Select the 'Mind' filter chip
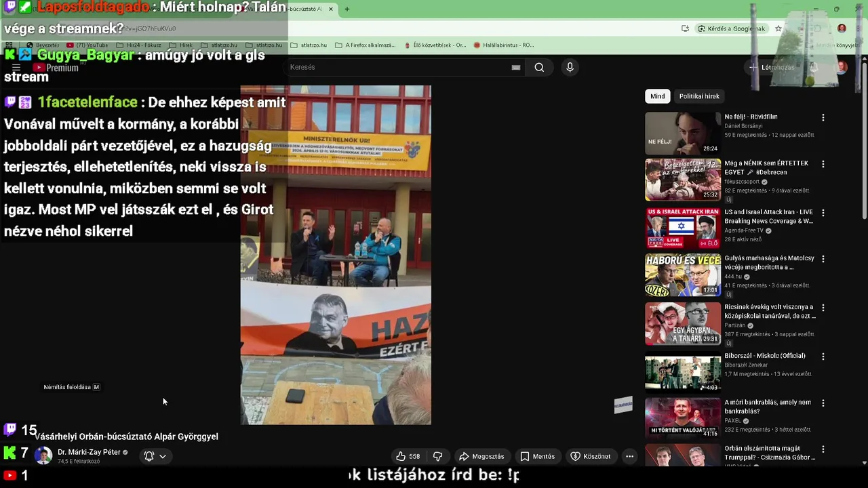The image size is (868, 488). pos(658,96)
